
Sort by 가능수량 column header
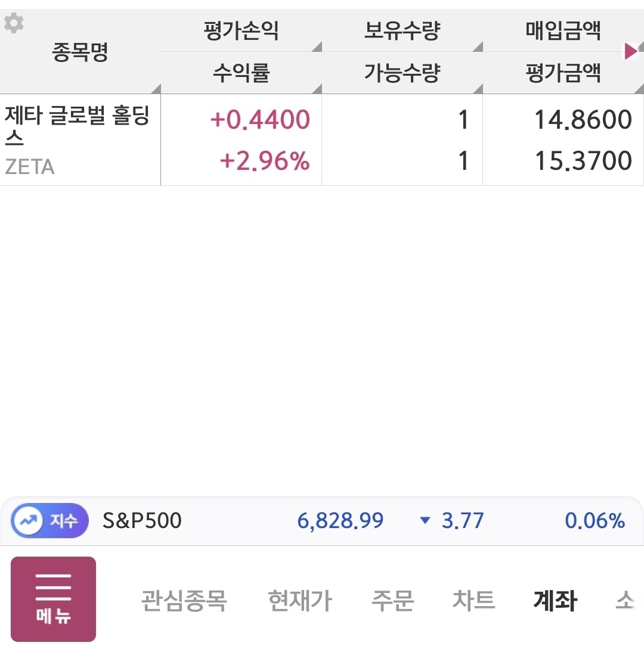tap(402, 73)
